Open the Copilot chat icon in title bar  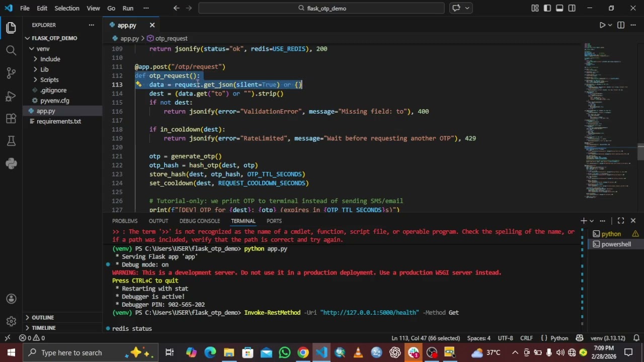(x=456, y=8)
